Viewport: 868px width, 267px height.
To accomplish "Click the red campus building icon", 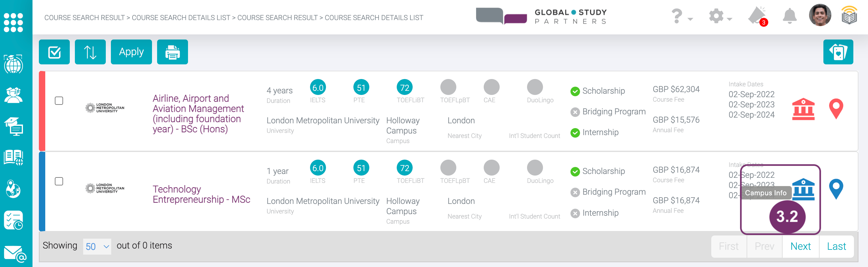I will 803,109.
